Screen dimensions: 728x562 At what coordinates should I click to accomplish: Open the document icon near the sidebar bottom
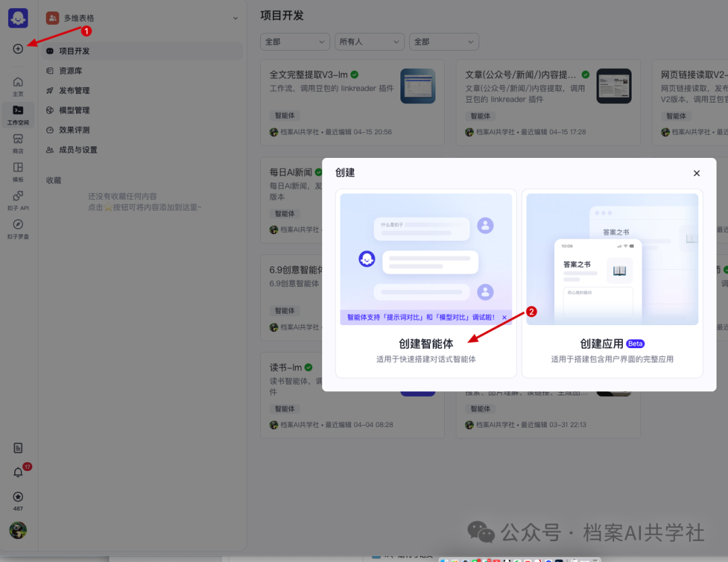click(x=18, y=448)
